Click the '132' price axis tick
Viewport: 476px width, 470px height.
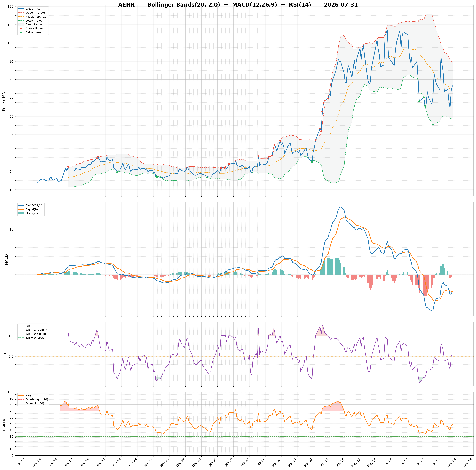[x=10, y=6]
